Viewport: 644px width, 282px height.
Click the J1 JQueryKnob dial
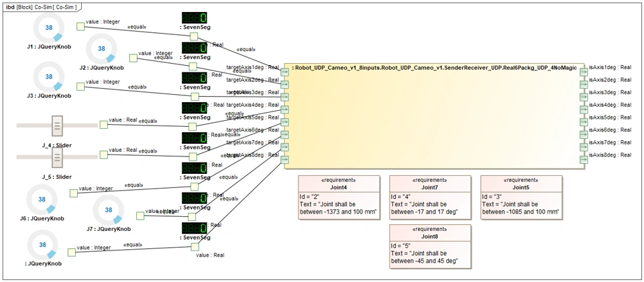[x=49, y=27]
